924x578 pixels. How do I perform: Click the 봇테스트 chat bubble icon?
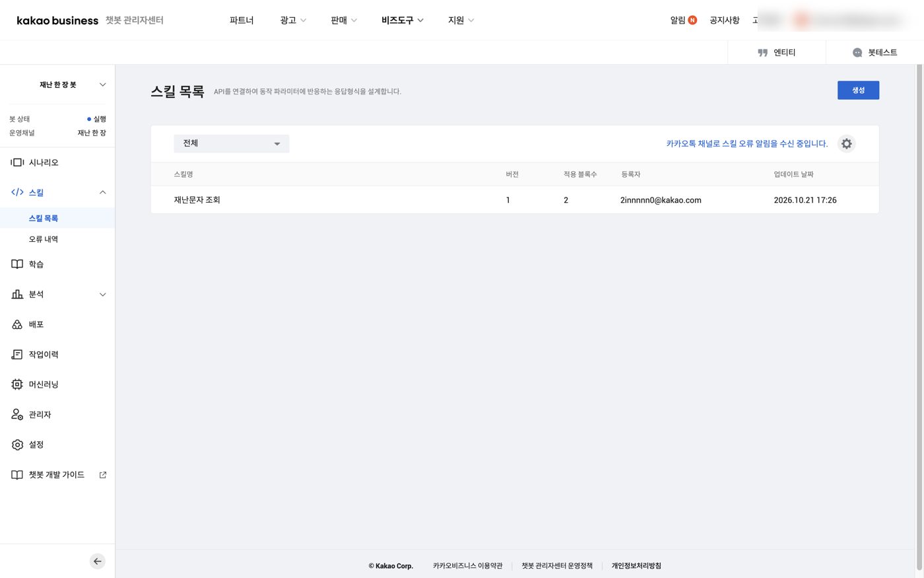857,53
